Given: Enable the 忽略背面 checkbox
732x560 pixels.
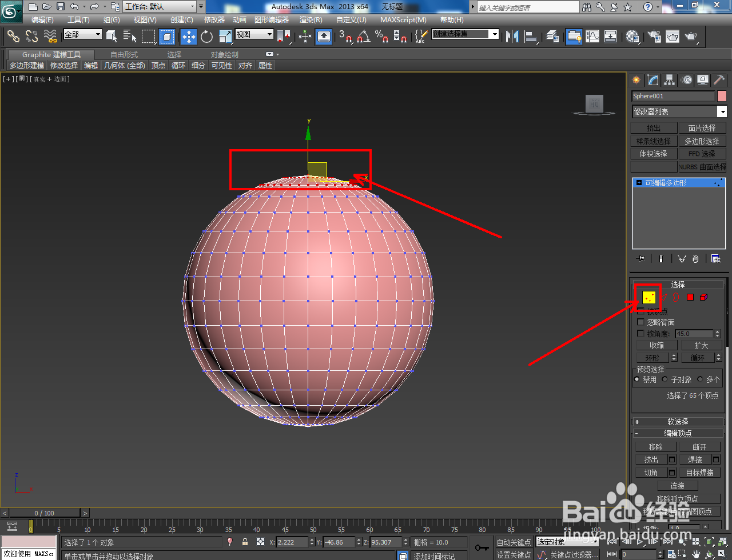Looking at the screenshot, I should (x=640, y=322).
